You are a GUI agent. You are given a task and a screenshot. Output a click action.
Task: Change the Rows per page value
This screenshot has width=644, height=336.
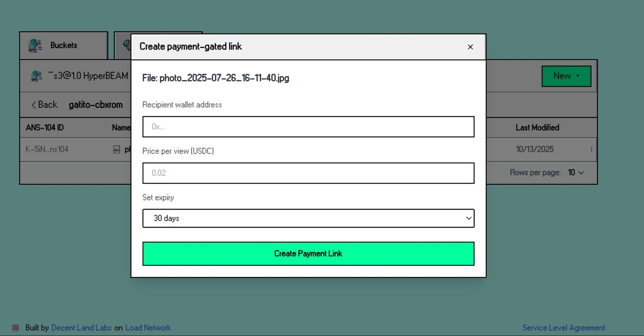576,173
